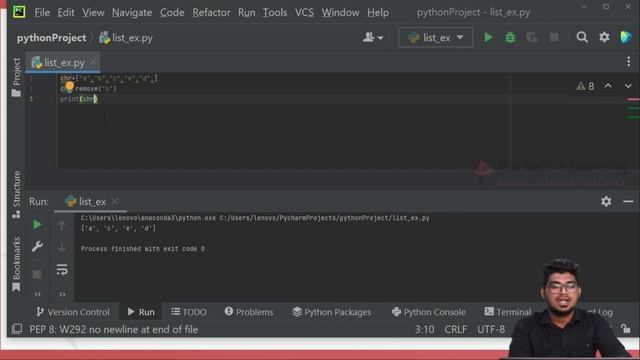Open the Run menu
Screen dimensions: 640x360
click(x=247, y=13)
